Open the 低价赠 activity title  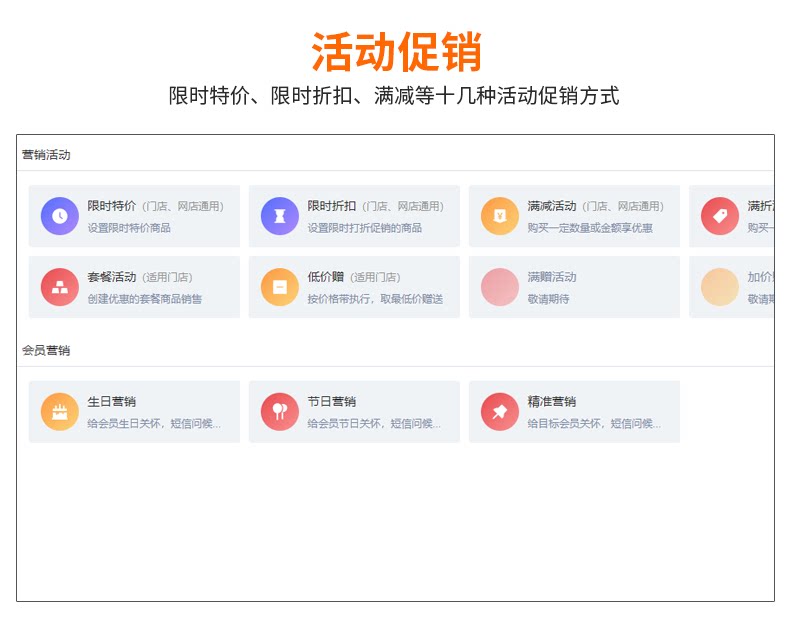coord(326,277)
